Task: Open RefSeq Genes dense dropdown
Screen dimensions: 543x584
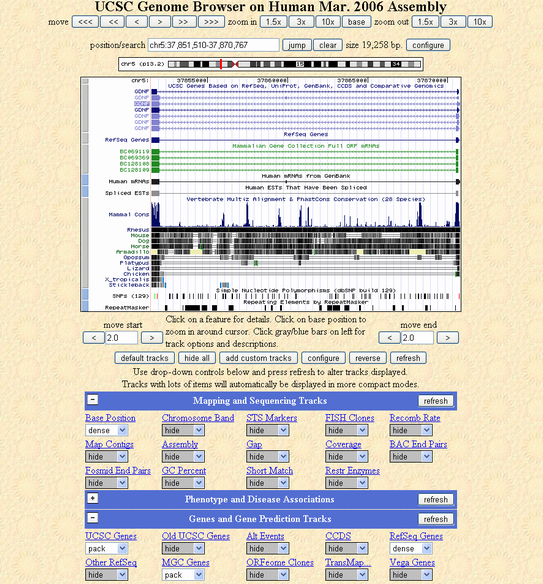Action: pyautogui.click(x=411, y=549)
